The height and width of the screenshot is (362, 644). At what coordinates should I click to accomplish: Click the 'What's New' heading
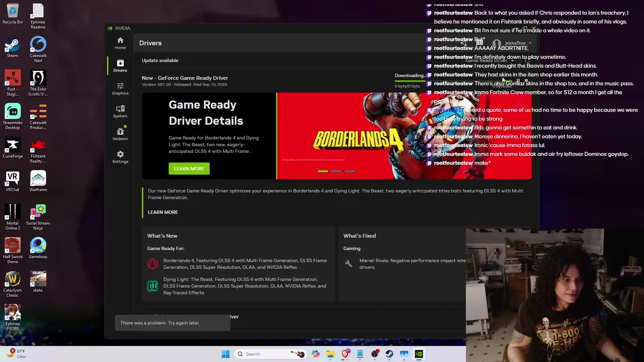[162, 236]
